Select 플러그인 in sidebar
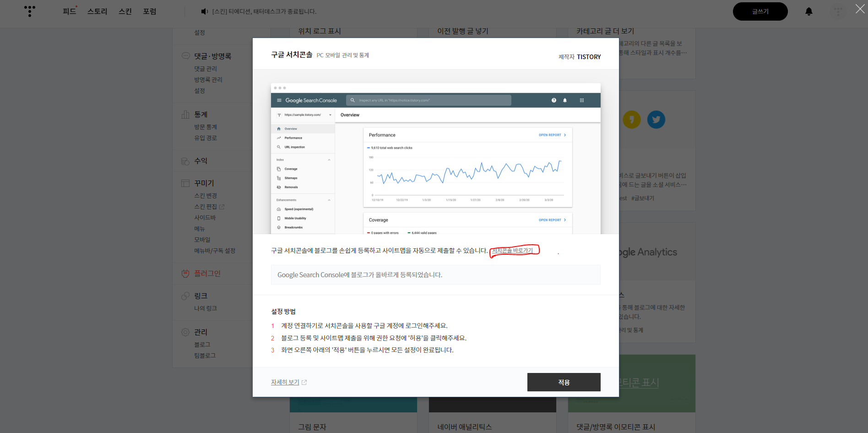Screen dimensions: 868x433 (x=207, y=273)
